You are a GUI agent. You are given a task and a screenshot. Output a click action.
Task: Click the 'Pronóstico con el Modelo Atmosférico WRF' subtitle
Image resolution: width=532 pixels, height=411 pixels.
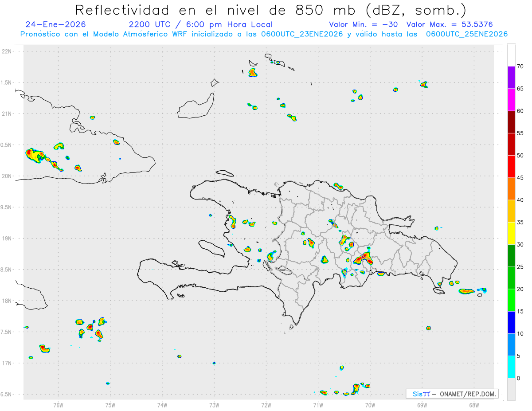[x=105, y=34]
